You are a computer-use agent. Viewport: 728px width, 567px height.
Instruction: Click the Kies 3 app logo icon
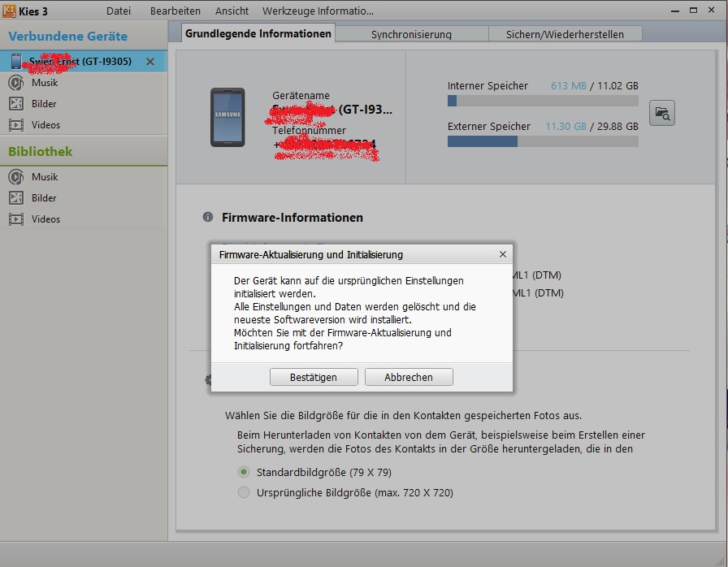pyautogui.click(x=9, y=11)
